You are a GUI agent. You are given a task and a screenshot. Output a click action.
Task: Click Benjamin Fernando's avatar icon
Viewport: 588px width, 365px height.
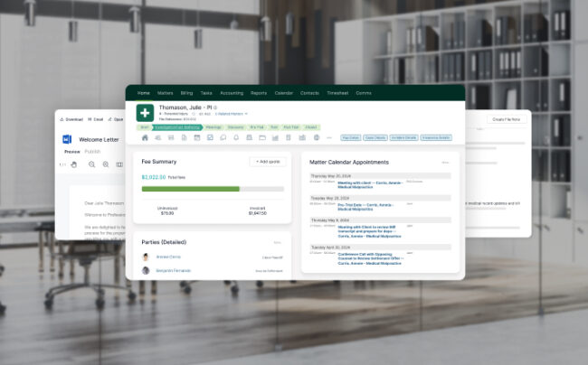tap(146, 270)
